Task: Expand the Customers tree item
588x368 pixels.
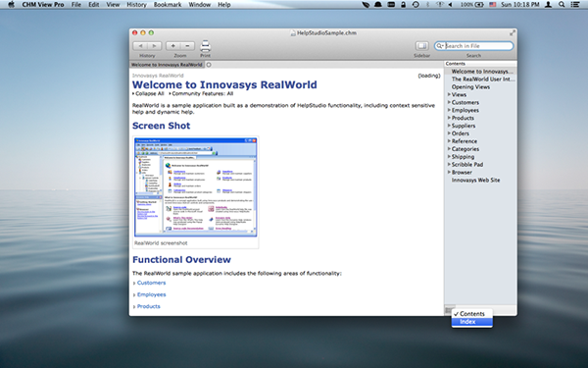Action: [449, 102]
